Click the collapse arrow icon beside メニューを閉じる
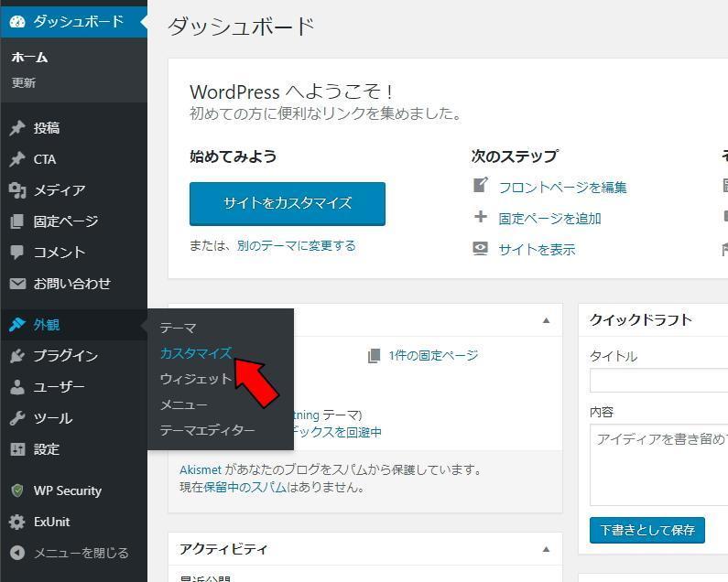 [17, 553]
